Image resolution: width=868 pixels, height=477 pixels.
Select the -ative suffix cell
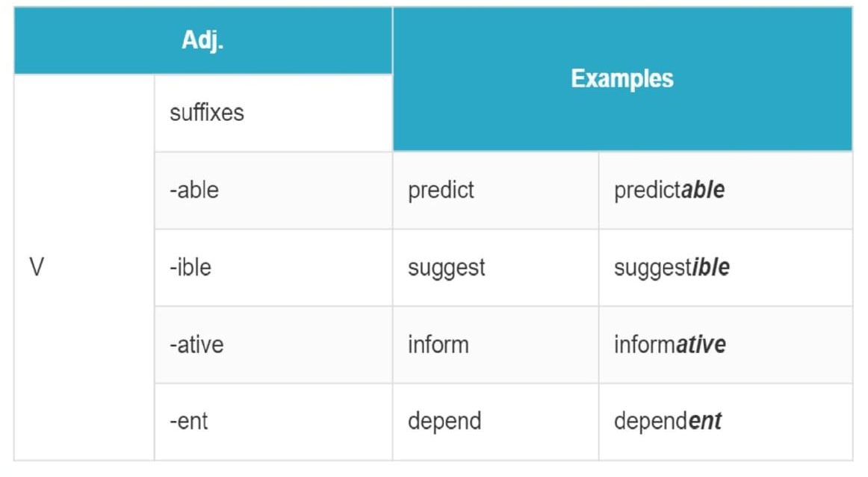pyautogui.click(x=273, y=345)
